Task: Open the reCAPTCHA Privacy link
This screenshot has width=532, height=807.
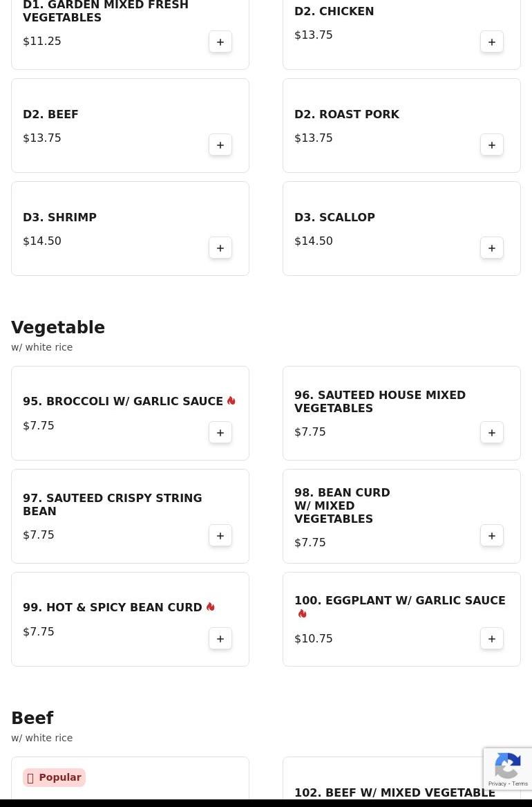Action: [x=497, y=784]
